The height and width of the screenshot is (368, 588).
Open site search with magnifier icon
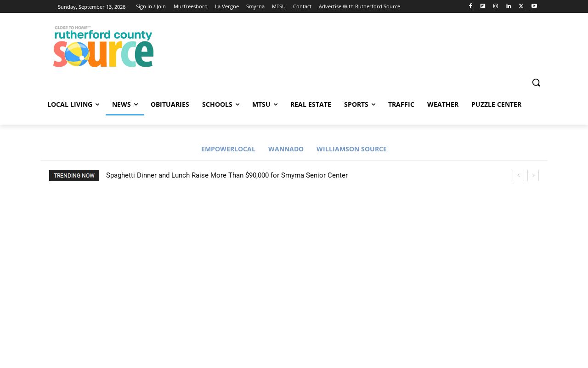(536, 82)
